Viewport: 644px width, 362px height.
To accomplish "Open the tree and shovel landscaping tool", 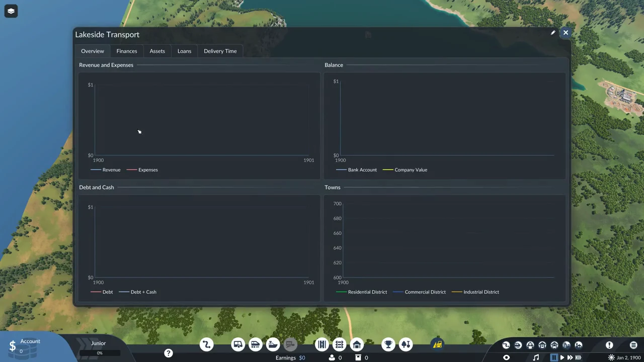I will click(406, 344).
